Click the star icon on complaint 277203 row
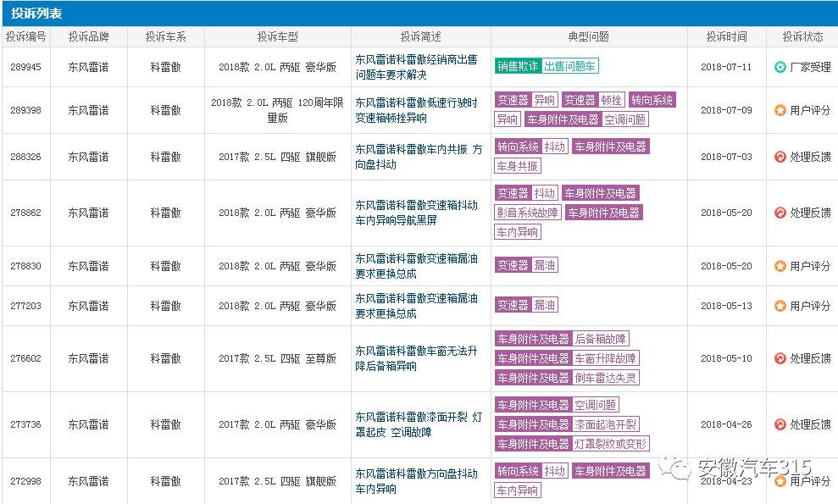The width and height of the screenshot is (838, 504). (781, 306)
